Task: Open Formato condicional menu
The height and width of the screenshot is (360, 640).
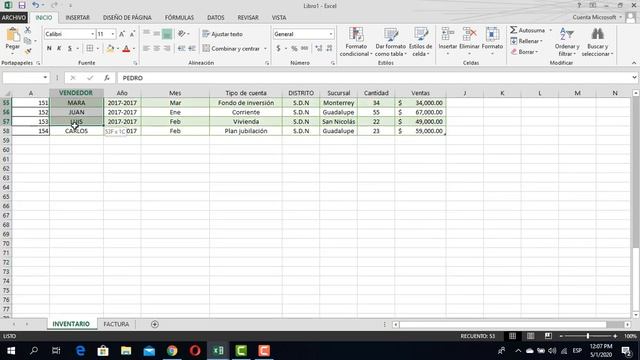Action: click(356, 42)
